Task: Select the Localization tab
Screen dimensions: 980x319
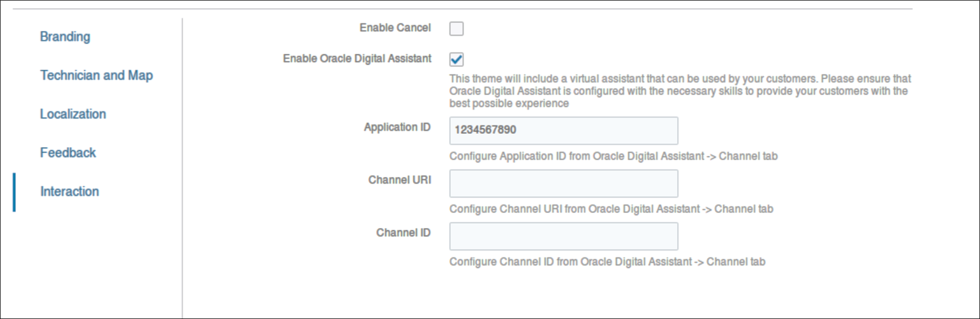Action: point(73,114)
